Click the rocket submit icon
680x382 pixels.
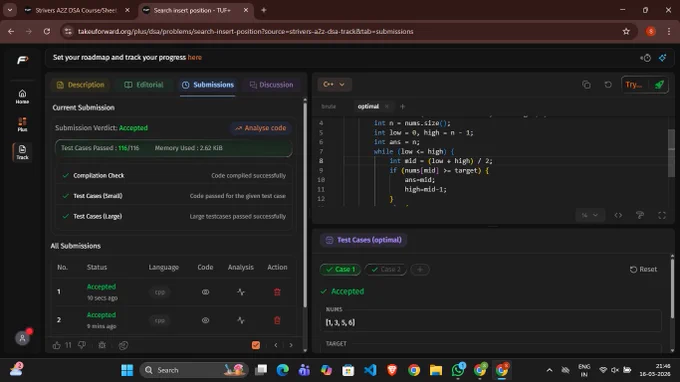659,85
